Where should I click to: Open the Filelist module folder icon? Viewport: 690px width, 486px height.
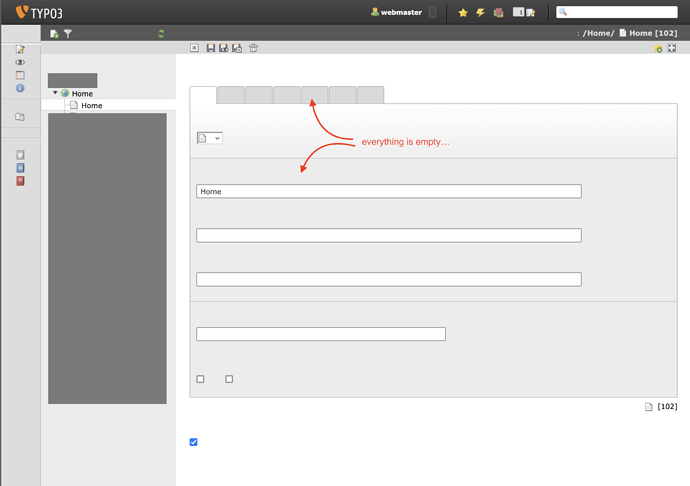pyautogui.click(x=20, y=117)
